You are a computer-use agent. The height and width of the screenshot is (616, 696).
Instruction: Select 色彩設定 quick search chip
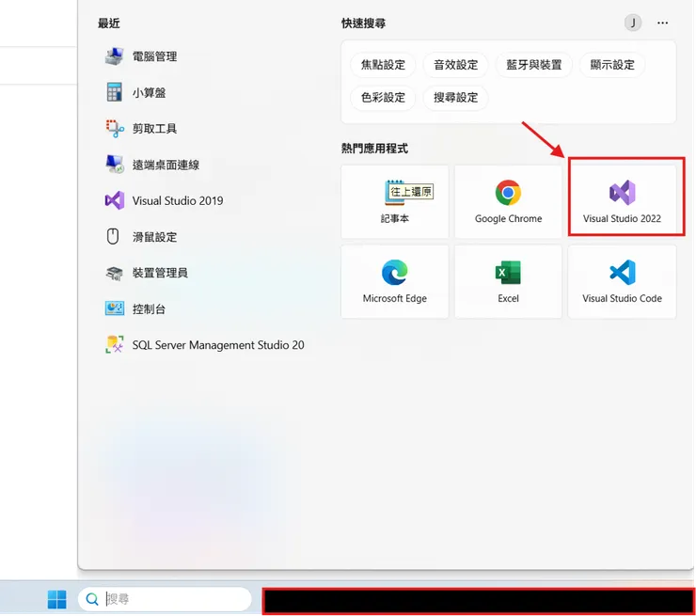point(383,97)
